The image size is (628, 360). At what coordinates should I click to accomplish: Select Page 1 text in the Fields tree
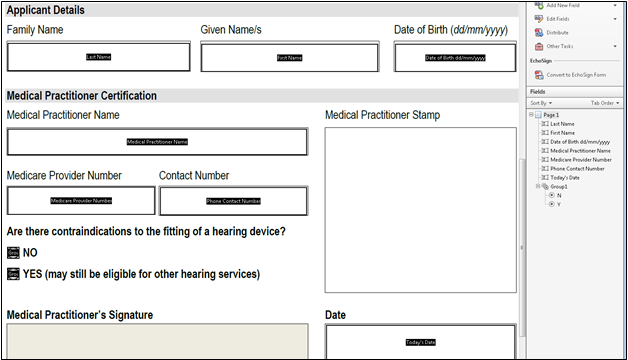(x=551, y=115)
